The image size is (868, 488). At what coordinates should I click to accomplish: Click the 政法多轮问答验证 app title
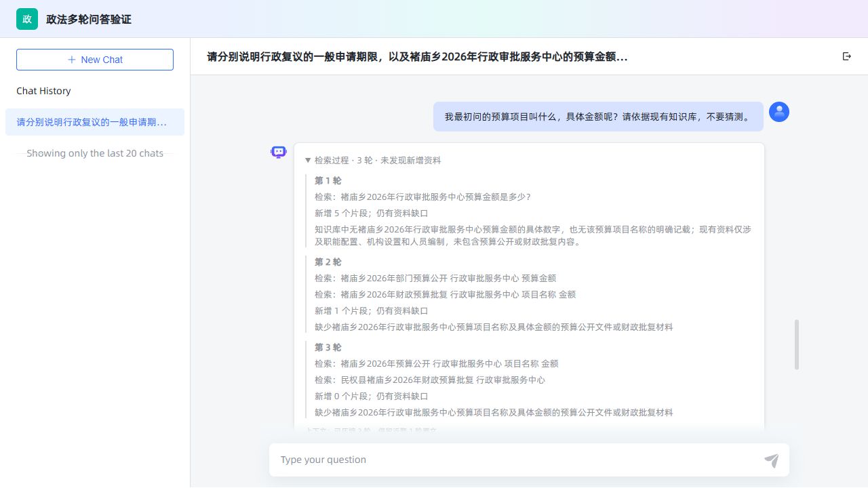(x=89, y=19)
